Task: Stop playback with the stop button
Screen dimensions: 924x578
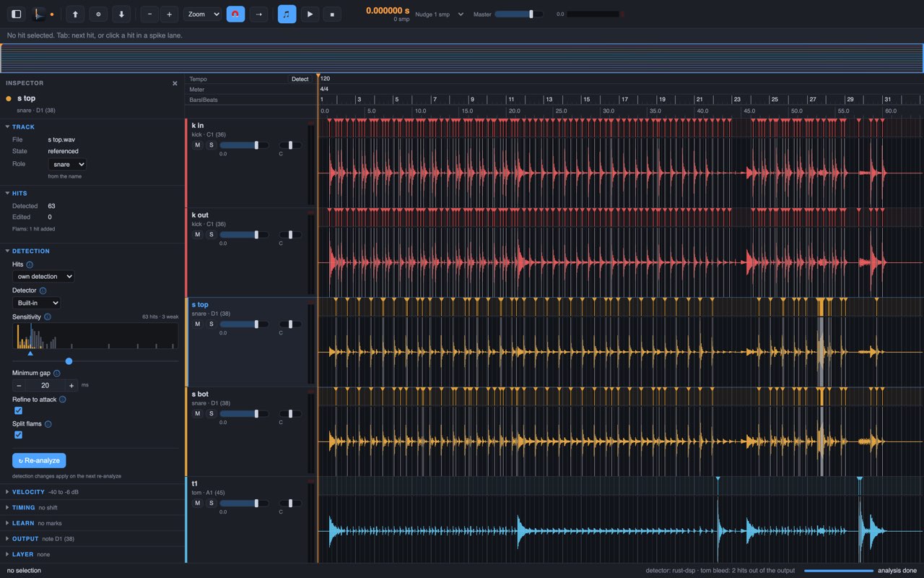Action: 331,14
